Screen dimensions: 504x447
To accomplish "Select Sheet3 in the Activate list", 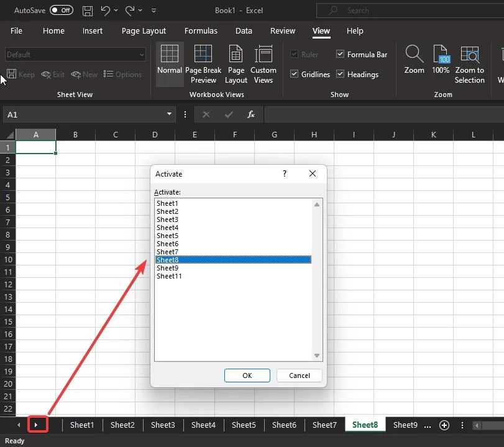I will (x=233, y=219).
